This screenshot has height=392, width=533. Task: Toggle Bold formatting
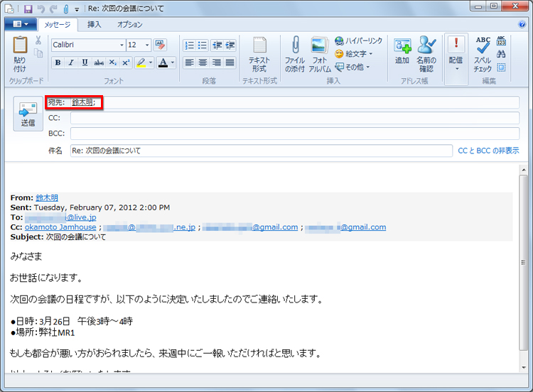58,62
